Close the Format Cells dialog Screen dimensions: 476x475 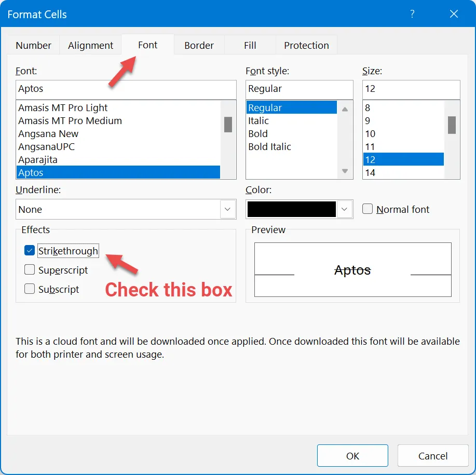[x=454, y=14]
